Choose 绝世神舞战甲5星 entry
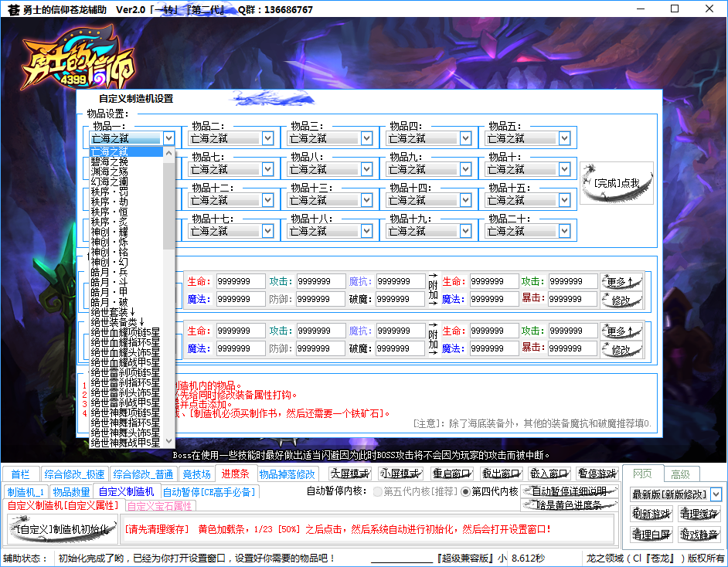Screen dimensions: 728x567 (126, 443)
